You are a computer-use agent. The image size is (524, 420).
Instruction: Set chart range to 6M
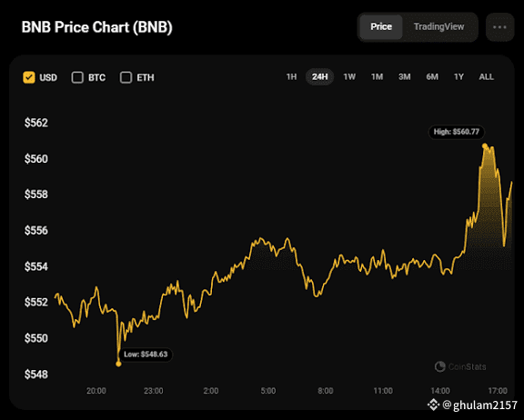(432, 76)
